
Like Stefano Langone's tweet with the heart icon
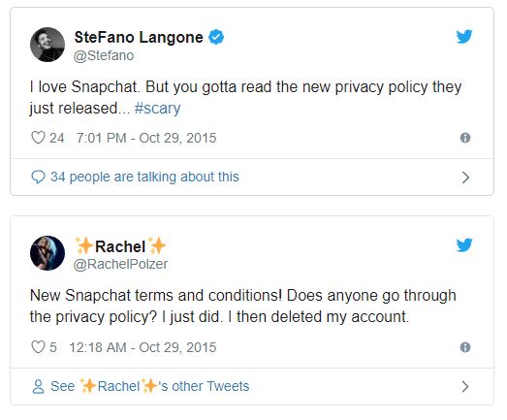click(38, 138)
